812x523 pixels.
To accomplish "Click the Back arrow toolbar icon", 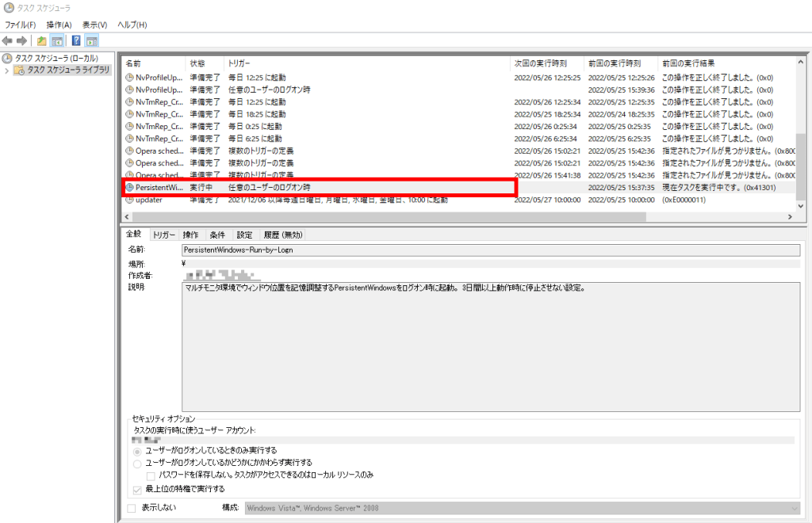I will click(x=7, y=40).
